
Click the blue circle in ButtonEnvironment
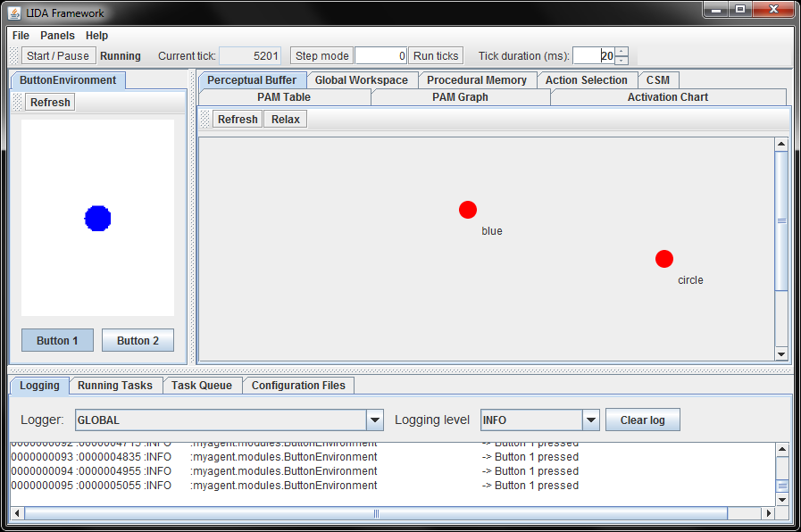pos(97,218)
